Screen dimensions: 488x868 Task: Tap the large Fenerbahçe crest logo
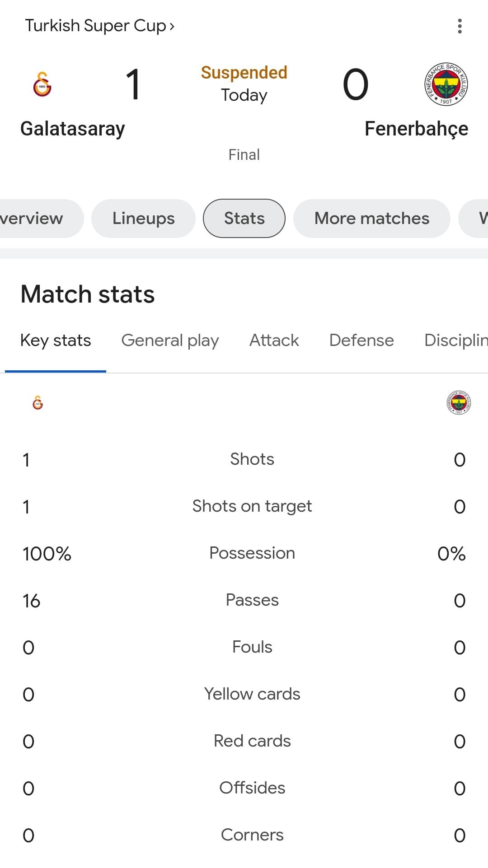(x=446, y=84)
